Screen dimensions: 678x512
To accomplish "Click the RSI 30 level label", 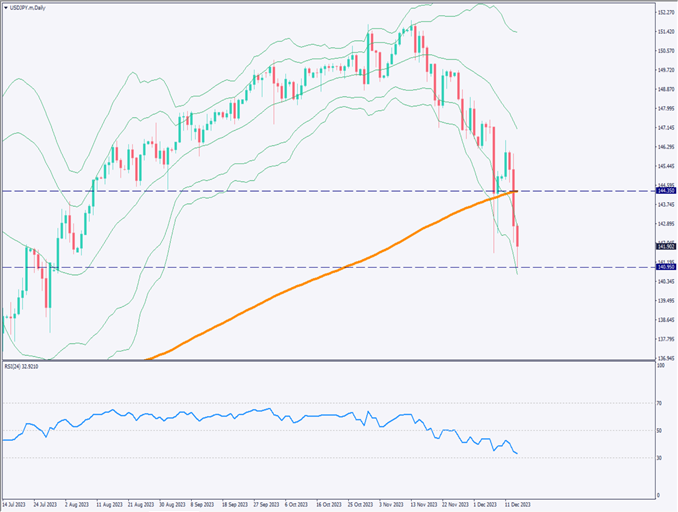I will point(660,457).
